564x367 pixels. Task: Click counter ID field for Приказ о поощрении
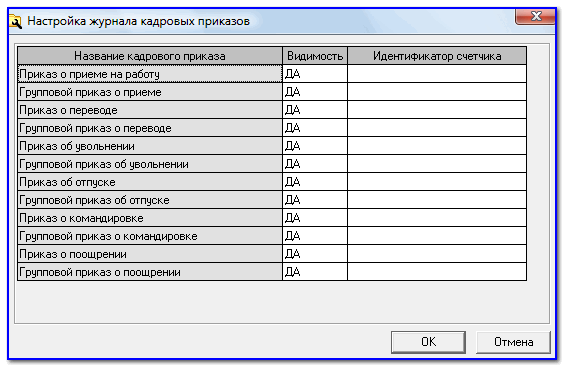437,254
